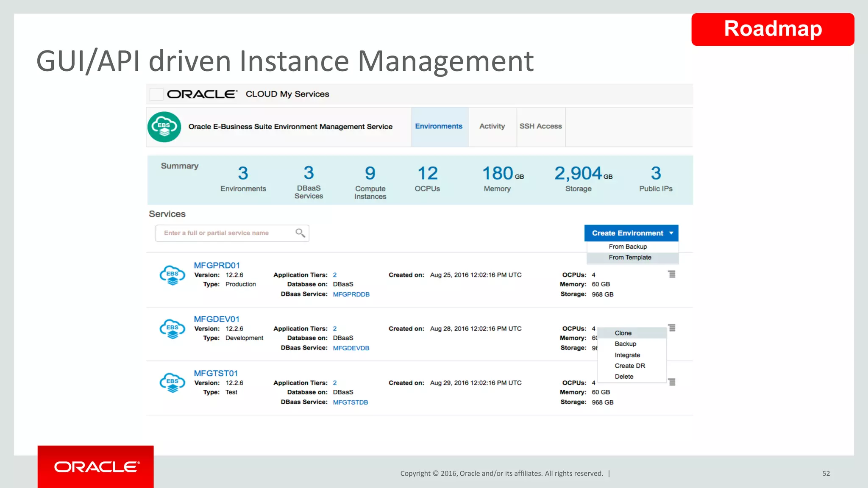
Task: Select Backup from the context menu
Action: tap(632, 344)
